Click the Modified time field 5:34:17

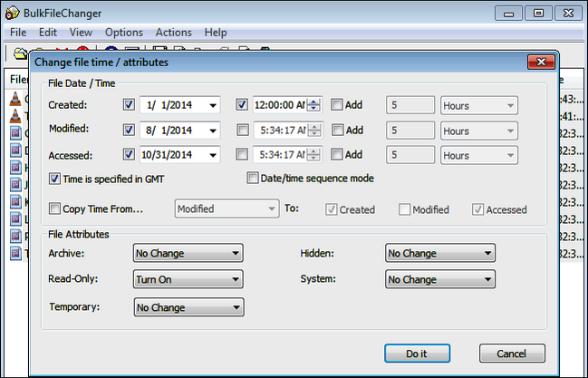(x=280, y=131)
